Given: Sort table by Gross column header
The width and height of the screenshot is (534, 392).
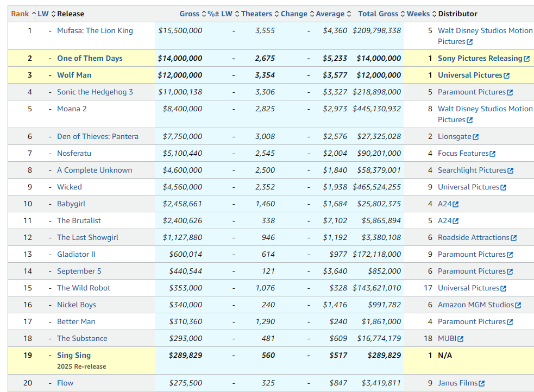Looking at the screenshot, I should pos(190,14).
